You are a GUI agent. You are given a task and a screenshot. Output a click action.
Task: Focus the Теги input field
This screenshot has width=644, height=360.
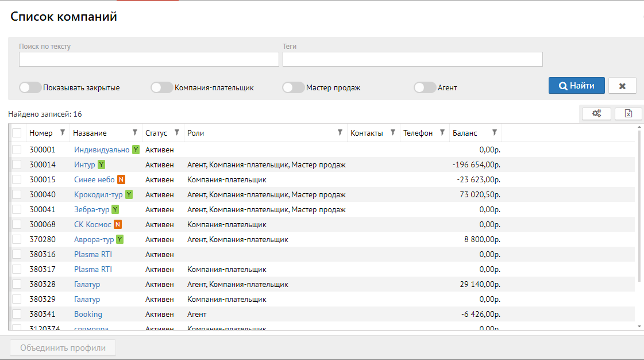pyautogui.click(x=412, y=59)
